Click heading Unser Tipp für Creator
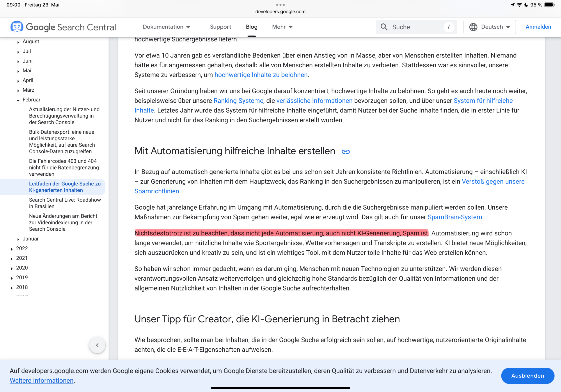The image size is (561, 392). 267,319
